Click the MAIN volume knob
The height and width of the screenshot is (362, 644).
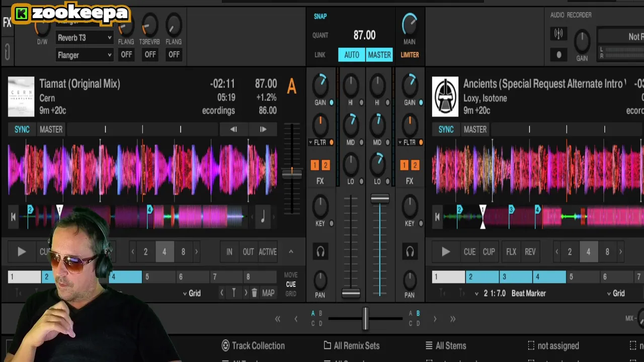(x=410, y=24)
